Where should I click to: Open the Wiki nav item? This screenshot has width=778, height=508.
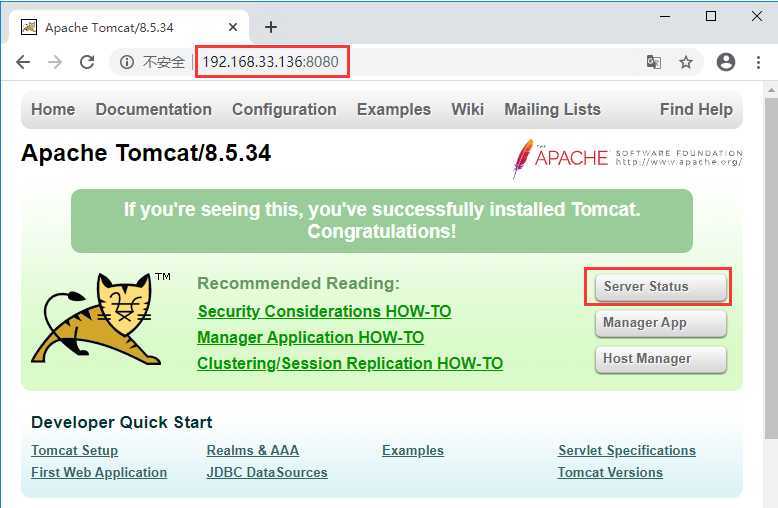click(467, 109)
